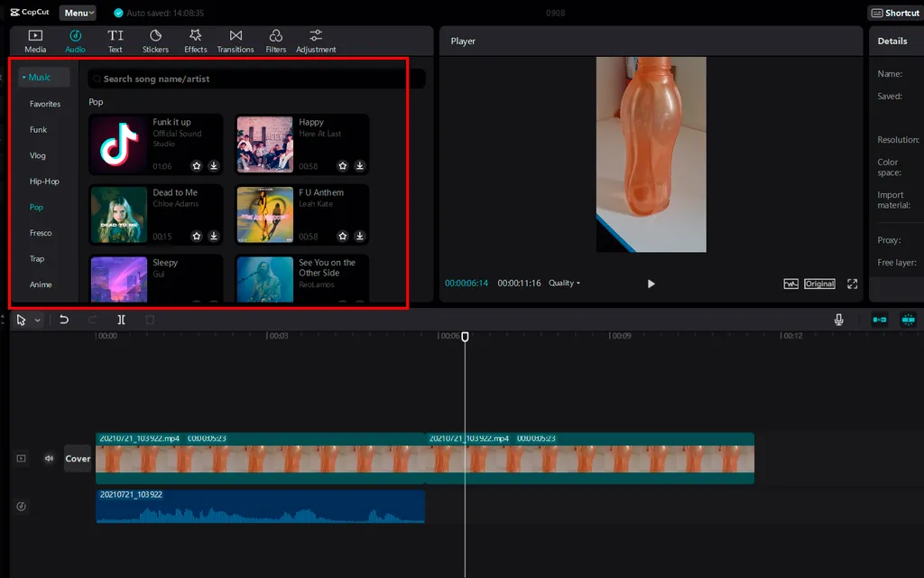This screenshot has height=578, width=924.
Task: Expand the player to fullscreen
Action: pyautogui.click(x=852, y=284)
